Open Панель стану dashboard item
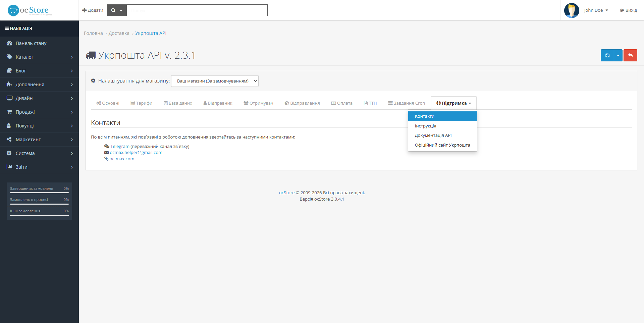 pos(39,43)
